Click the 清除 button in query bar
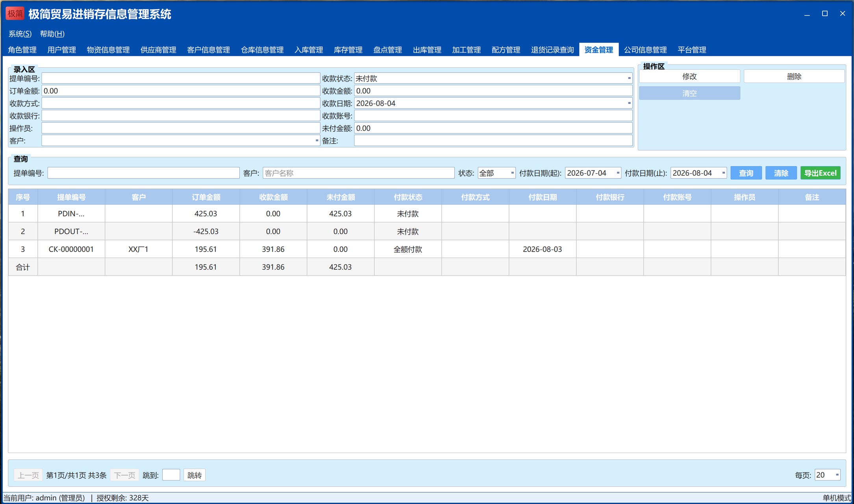Screen dimensions: 854x504 [x=781, y=173]
